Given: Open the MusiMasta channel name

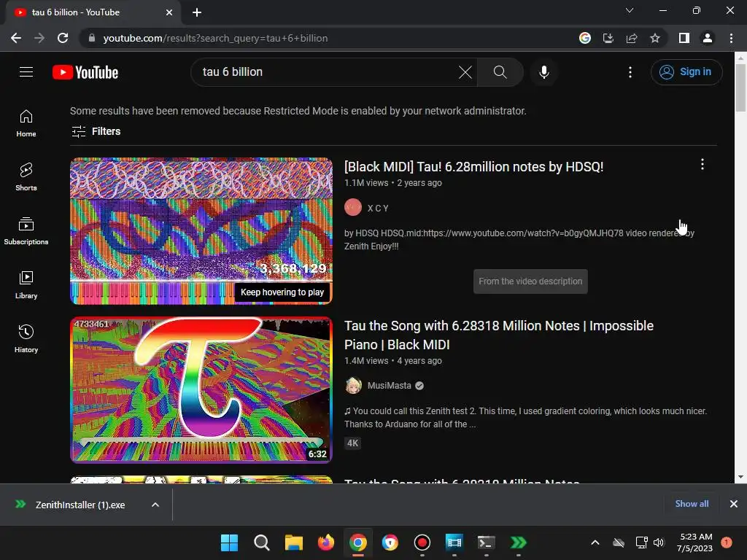Looking at the screenshot, I should point(390,386).
